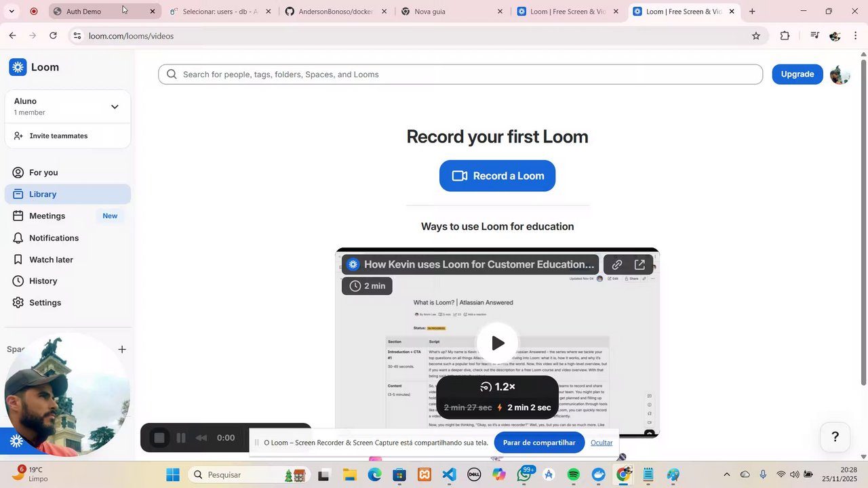Viewport: 868px width, 488px height.
Task: Open the profile avatar menu
Action: (840, 75)
